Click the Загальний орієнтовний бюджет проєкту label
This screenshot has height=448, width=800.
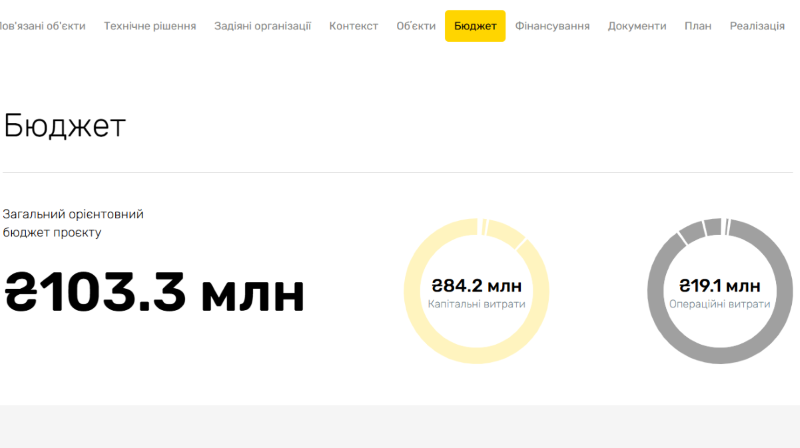73,223
